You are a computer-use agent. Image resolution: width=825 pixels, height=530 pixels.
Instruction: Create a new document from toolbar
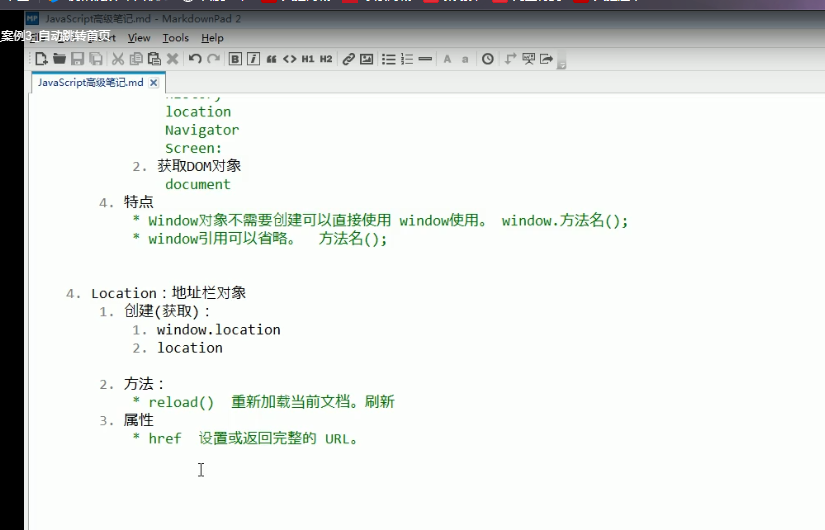point(41,59)
